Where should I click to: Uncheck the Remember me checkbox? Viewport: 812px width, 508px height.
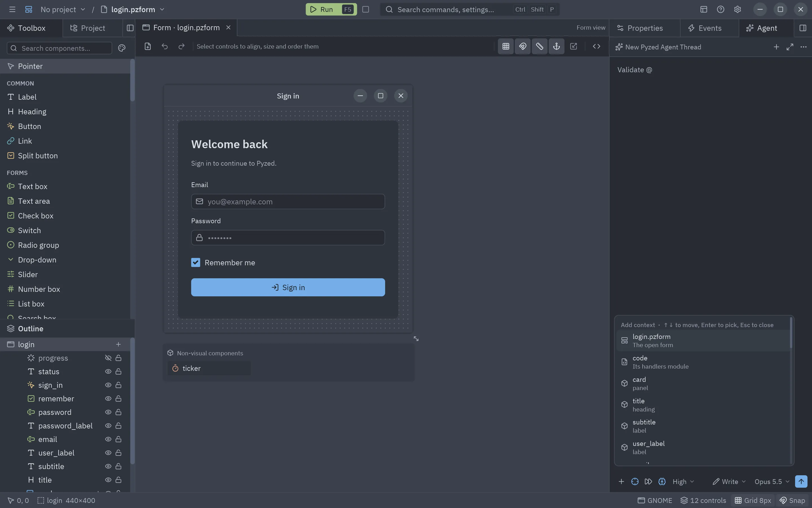[x=196, y=262]
